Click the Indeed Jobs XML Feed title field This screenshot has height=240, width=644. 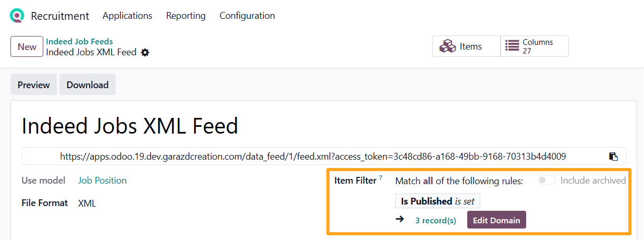tap(130, 126)
